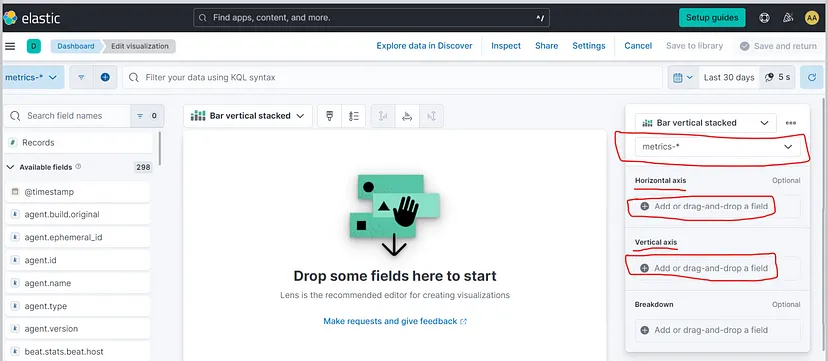Image resolution: width=828 pixels, height=361 pixels.
Task: Select the beat.stats.beat.host field
Action: click(78, 352)
